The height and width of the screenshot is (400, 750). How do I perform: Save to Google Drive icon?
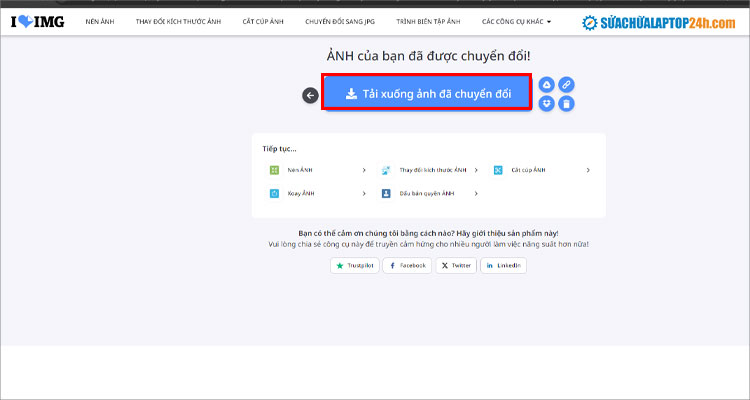click(x=547, y=85)
